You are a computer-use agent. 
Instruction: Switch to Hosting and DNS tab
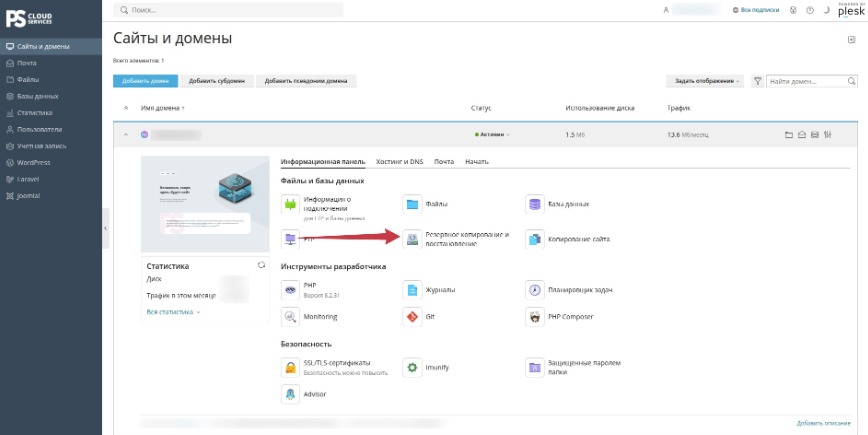tap(399, 162)
